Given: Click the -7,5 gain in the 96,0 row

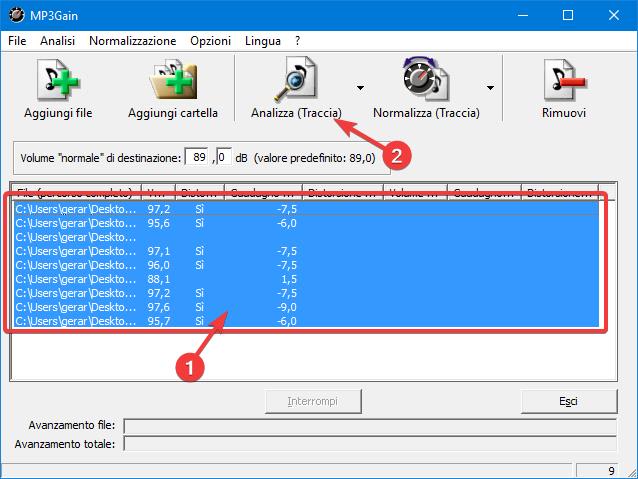Looking at the screenshot, I should (x=287, y=265).
